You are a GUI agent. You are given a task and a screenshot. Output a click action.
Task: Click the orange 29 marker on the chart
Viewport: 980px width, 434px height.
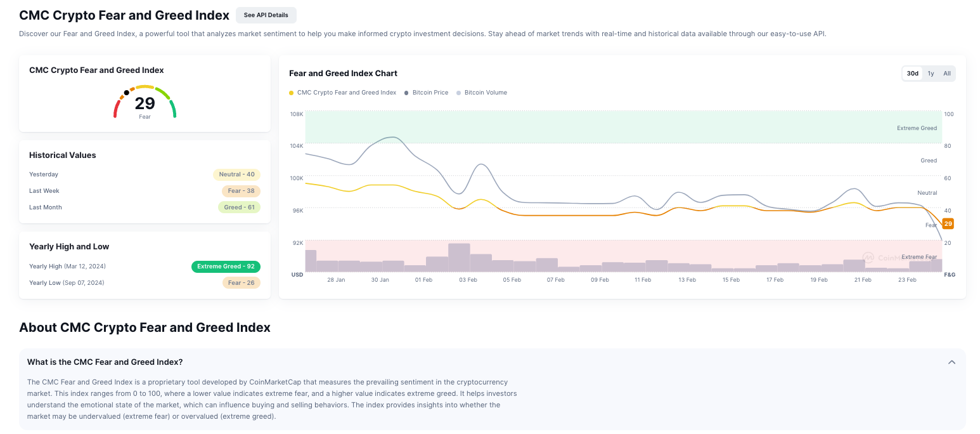(948, 223)
